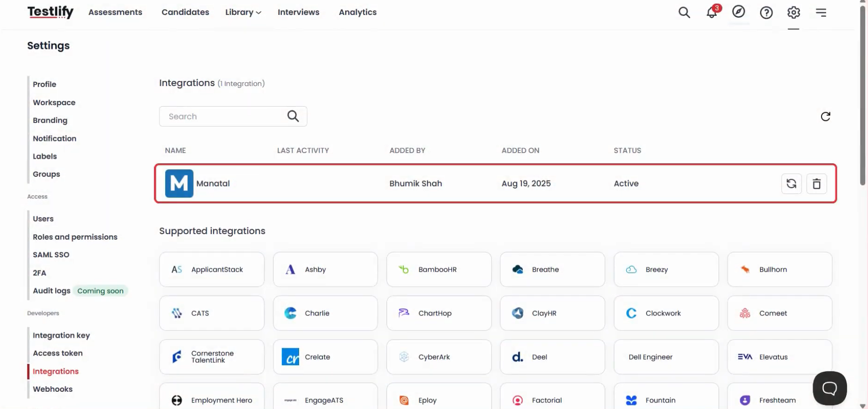
Task: Open Groups settings section
Action: (x=46, y=174)
